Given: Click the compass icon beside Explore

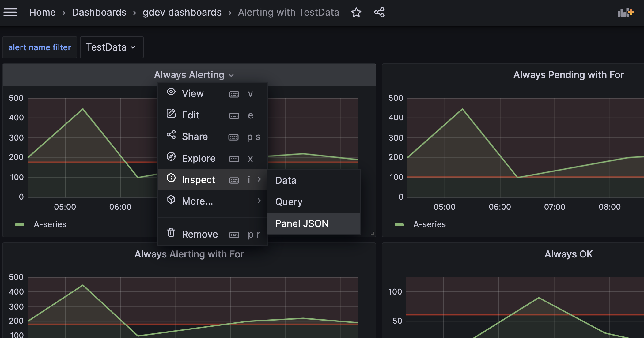Looking at the screenshot, I should pyautogui.click(x=171, y=157).
